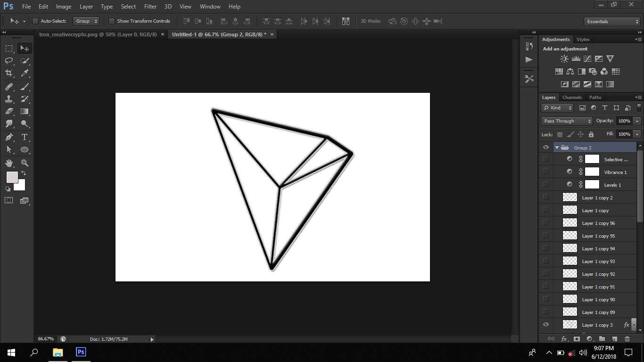Click the foreground color swatch
Viewport: 644px width, 362px height.
coord(11,177)
